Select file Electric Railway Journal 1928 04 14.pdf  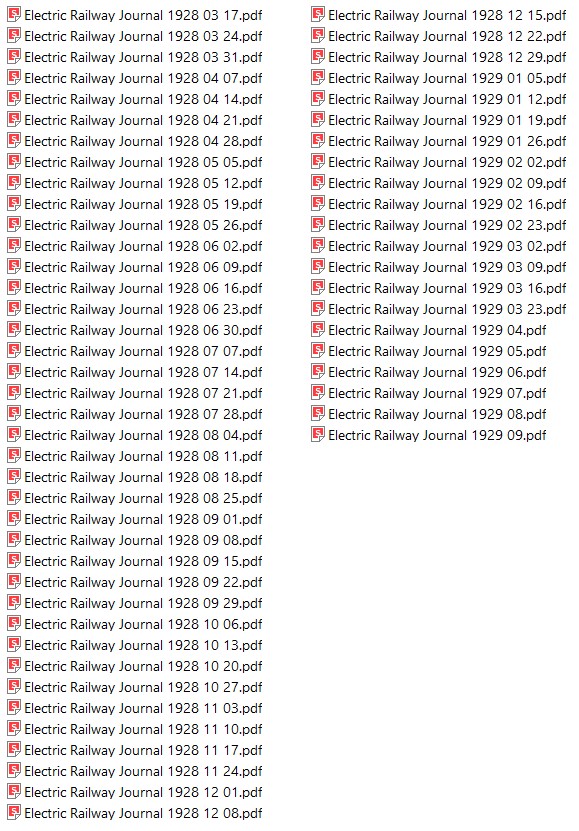pos(135,99)
